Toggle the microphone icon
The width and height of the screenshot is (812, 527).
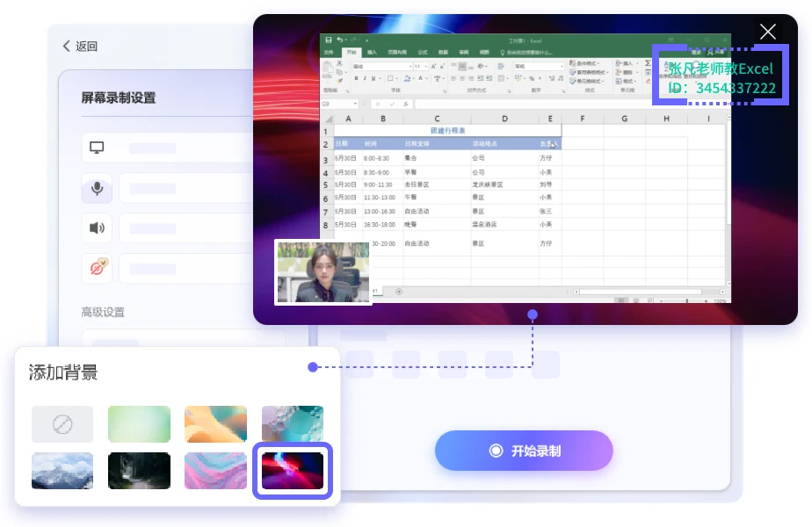tap(97, 189)
